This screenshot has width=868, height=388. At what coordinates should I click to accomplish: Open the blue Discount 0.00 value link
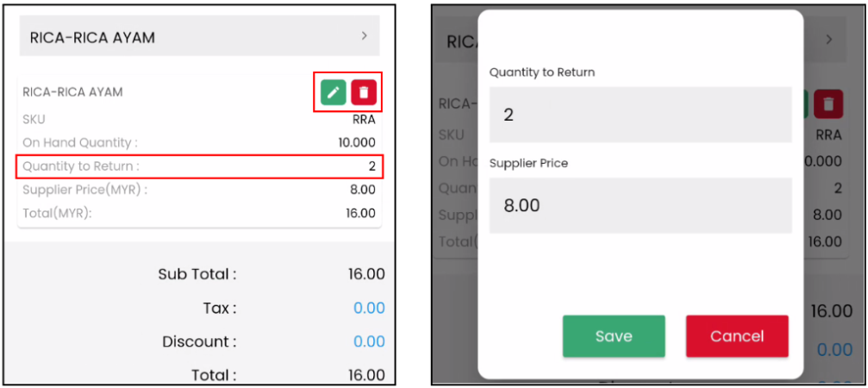369,341
